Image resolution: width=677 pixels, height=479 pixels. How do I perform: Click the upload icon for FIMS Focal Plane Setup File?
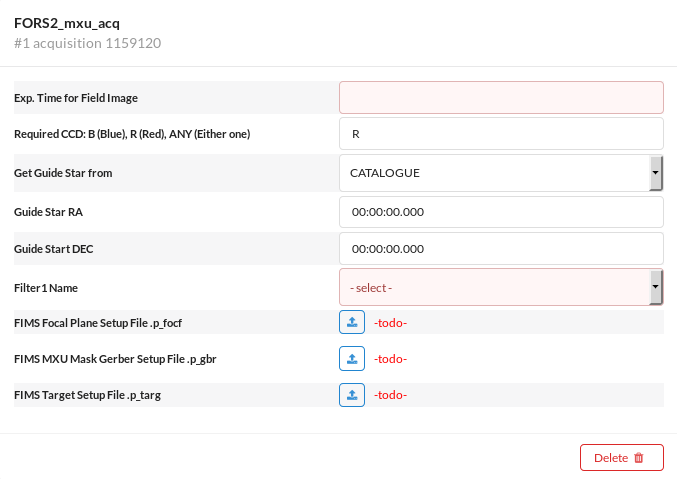[x=352, y=322]
